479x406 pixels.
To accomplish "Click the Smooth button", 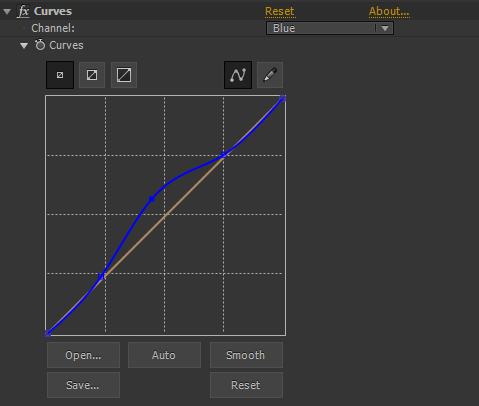I will [246, 355].
